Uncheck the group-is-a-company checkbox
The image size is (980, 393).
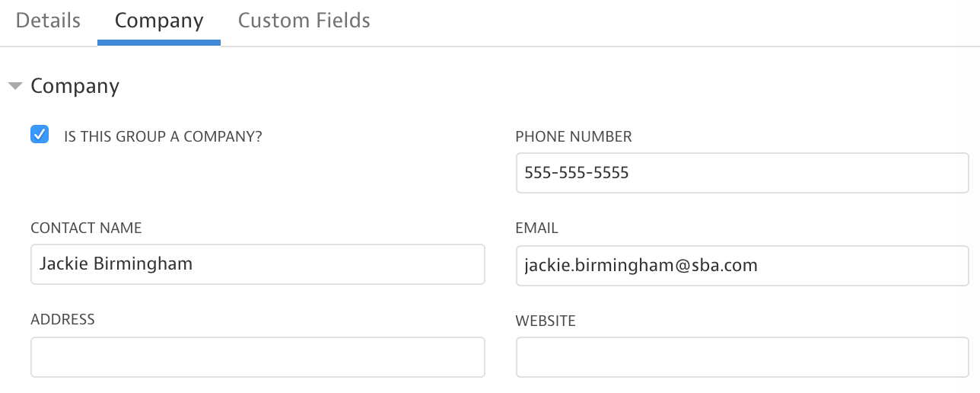[40, 135]
